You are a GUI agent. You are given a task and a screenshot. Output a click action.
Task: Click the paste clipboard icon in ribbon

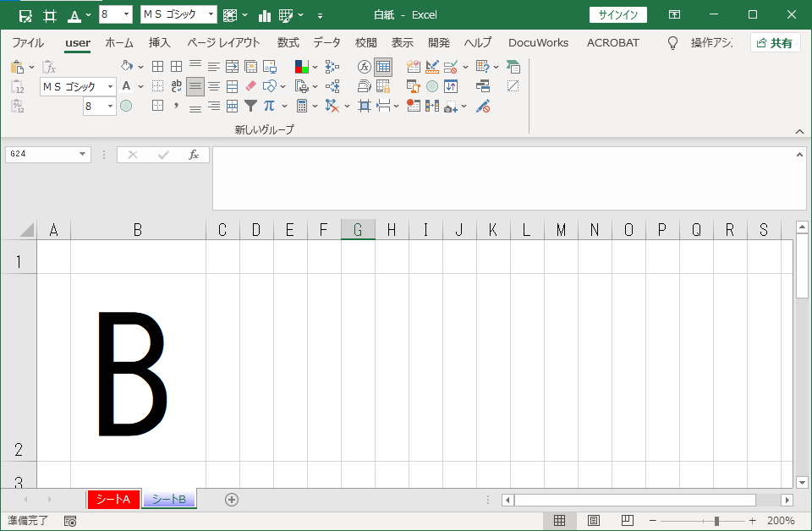tap(17, 67)
